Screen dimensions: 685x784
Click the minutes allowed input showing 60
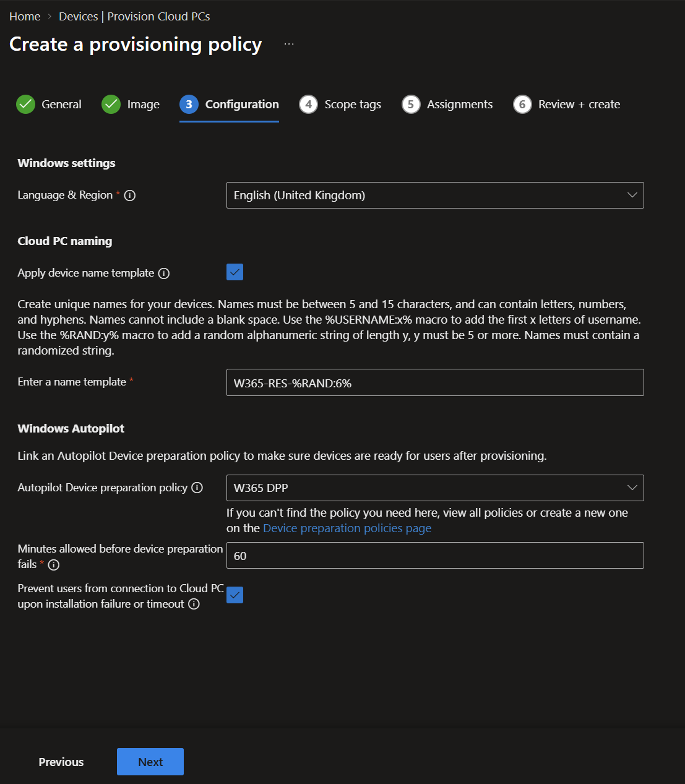435,556
